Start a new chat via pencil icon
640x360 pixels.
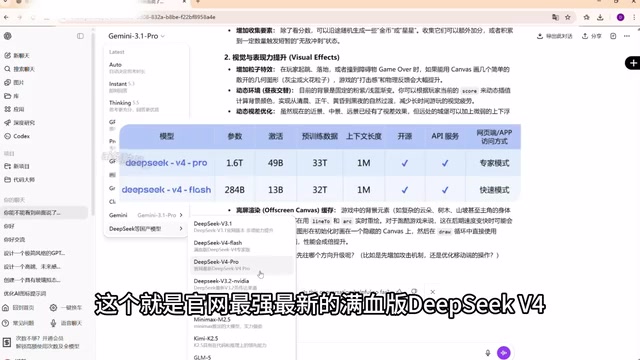tap(7, 56)
